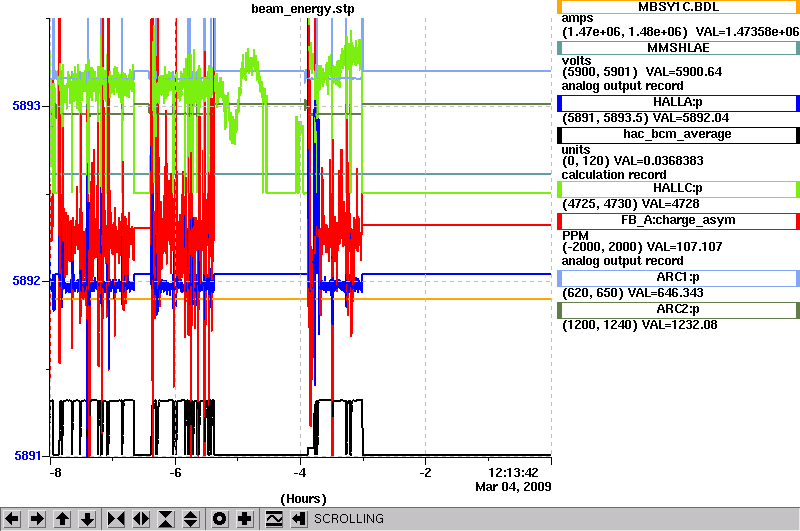
Task: Click the 5892 y-axis label
Action: [26, 281]
